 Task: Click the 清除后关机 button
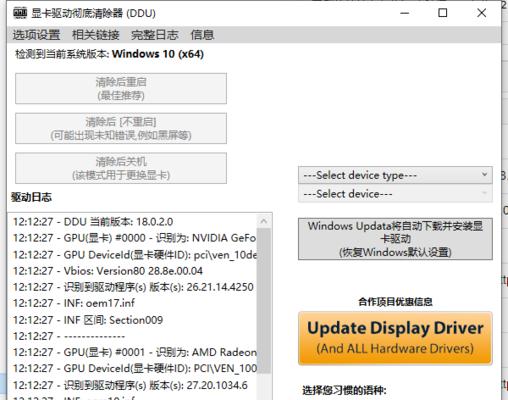pyautogui.click(x=121, y=168)
